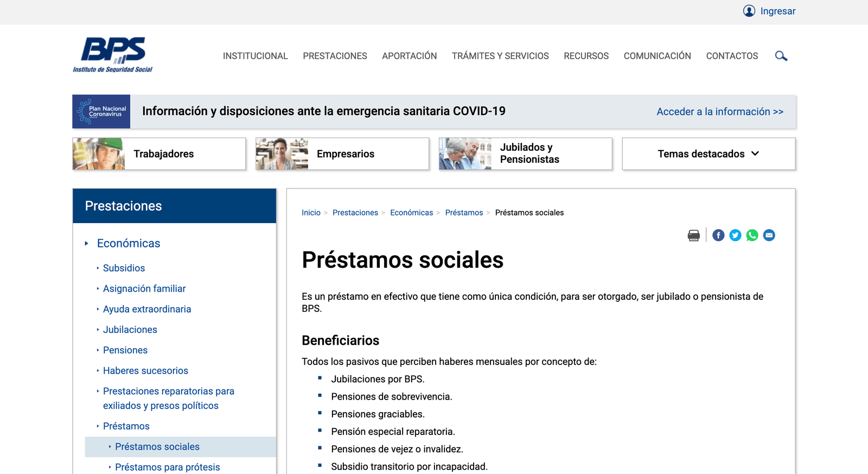Viewport: 868px width, 474px height.
Task: Go to Inicio in the breadcrumb
Action: coord(311,213)
